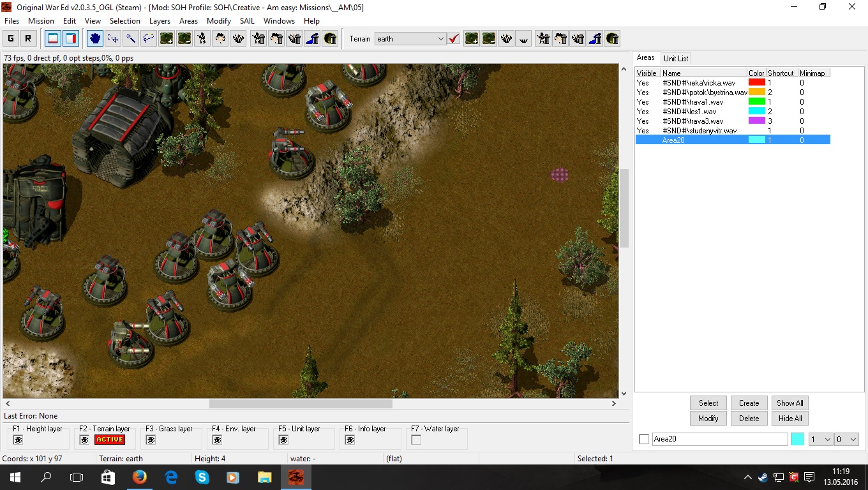Click the blue trash icon left of Terrain label
The image size is (868, 490).
click(x=312, y=38)
